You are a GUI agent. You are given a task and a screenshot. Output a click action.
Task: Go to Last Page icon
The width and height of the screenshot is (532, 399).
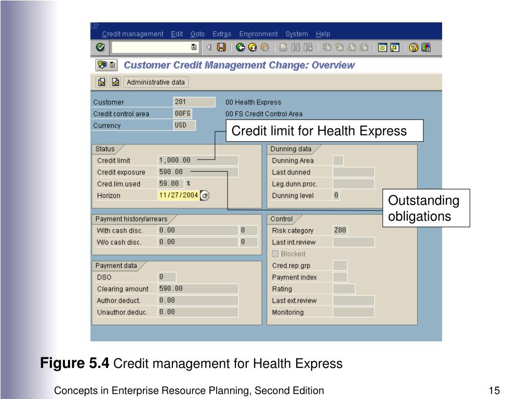pyautogui.click(x=364, y=47)
